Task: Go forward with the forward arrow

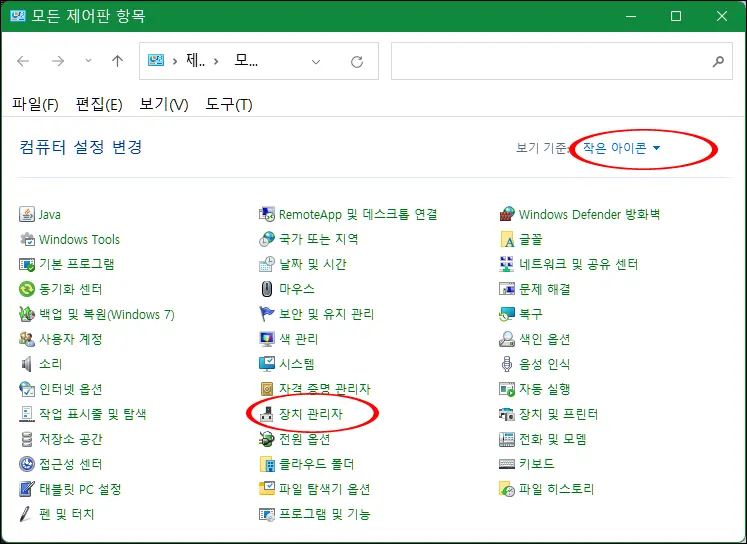Action: tap(58, 61)
